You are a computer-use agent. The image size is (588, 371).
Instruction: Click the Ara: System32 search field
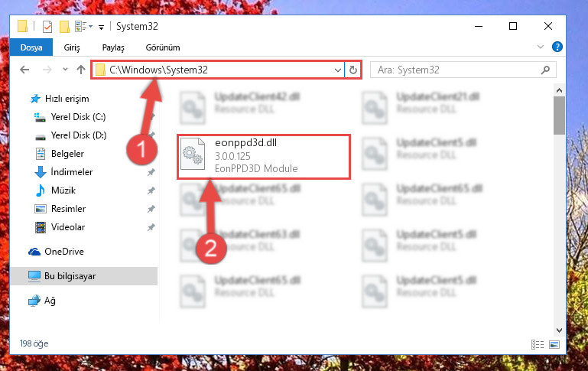coord(457,70)
